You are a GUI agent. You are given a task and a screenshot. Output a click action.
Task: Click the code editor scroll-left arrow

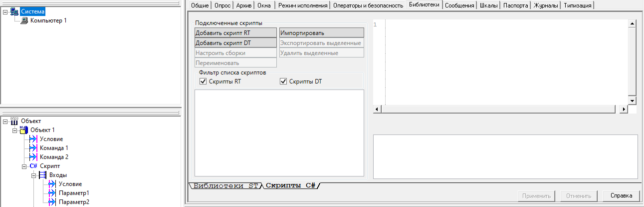[377, 109]
